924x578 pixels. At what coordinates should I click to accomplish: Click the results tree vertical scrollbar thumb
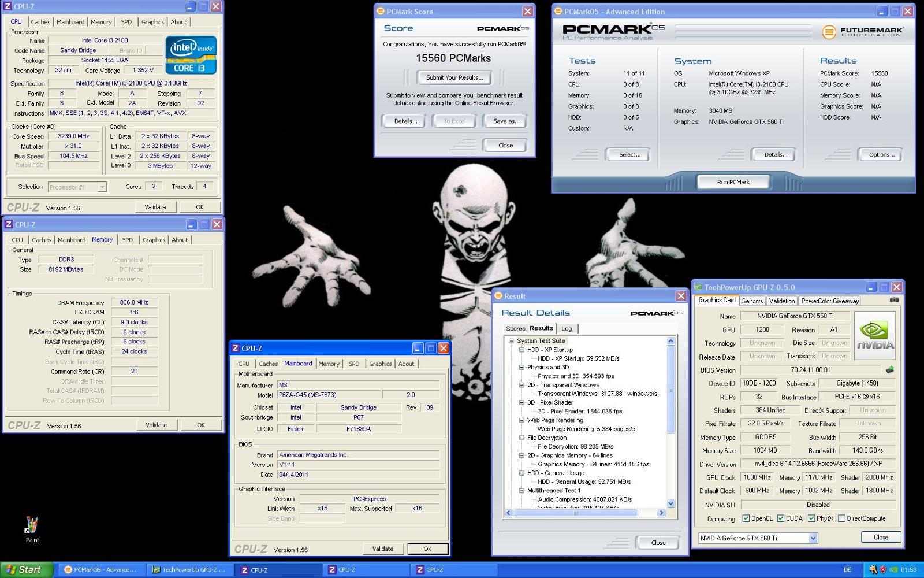(670, 390)
